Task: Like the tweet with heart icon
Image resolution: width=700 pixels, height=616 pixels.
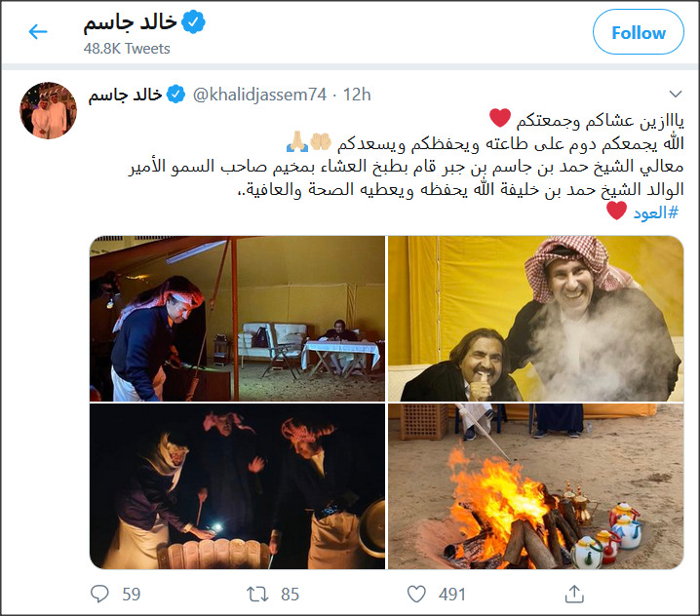Action: point(416,595)
